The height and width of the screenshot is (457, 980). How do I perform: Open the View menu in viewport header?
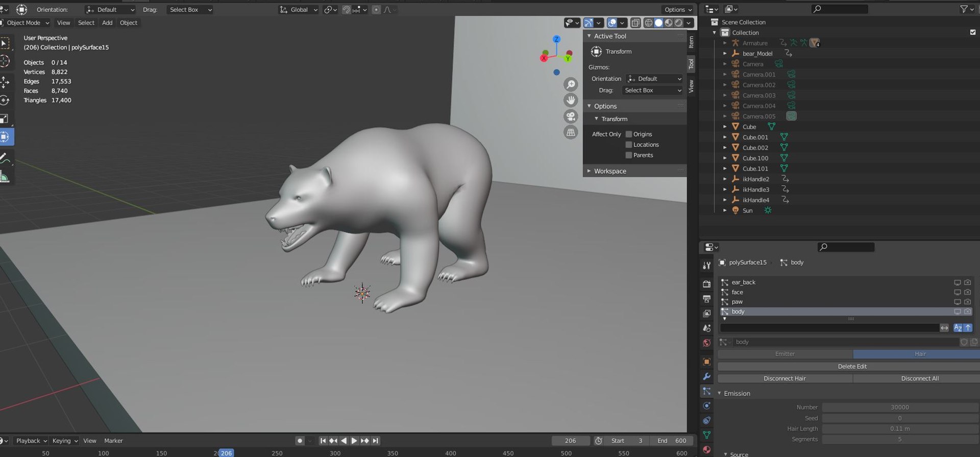[x=64, y=23]
